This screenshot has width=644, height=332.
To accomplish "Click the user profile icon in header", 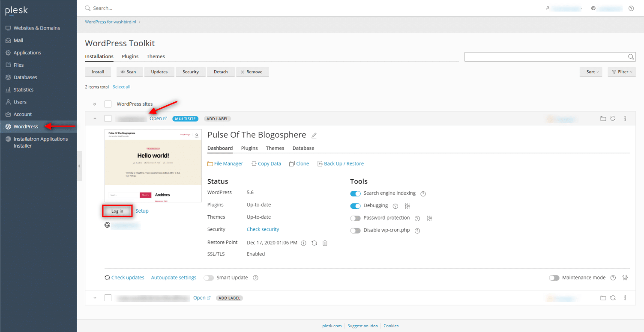I will click(x=548, y=8).
